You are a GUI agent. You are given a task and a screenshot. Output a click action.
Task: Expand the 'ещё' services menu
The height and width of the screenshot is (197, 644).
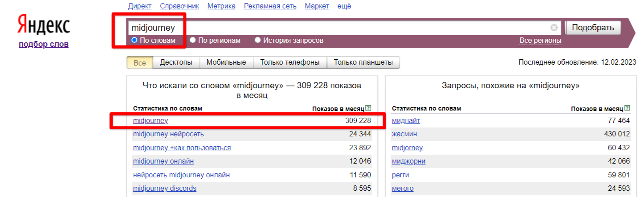[x=344, y=6]
